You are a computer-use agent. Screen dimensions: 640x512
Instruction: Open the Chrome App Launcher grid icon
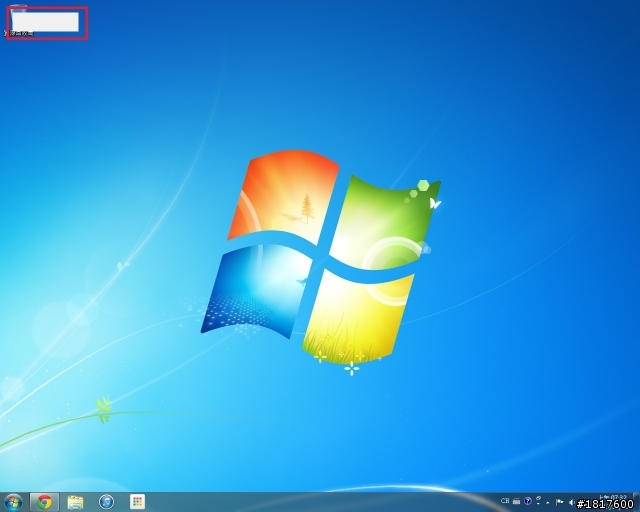[138, 502]
